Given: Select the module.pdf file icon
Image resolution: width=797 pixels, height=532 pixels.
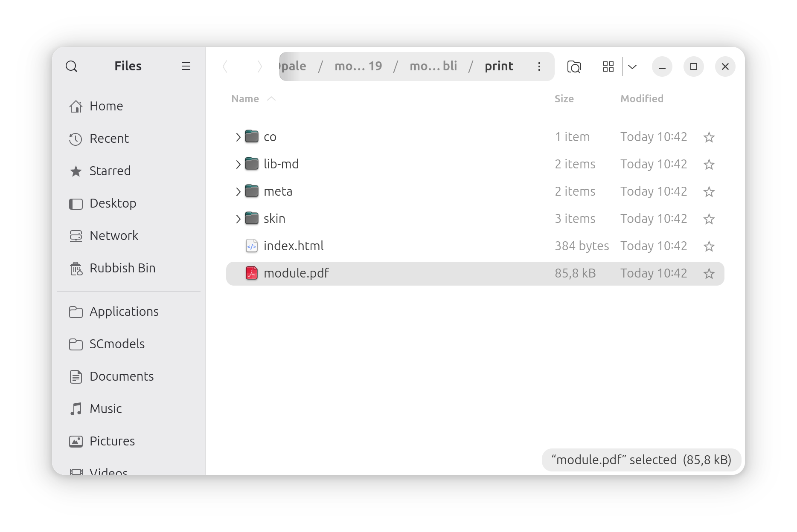Looking at the screenshot, I should [x=252, y=273].
